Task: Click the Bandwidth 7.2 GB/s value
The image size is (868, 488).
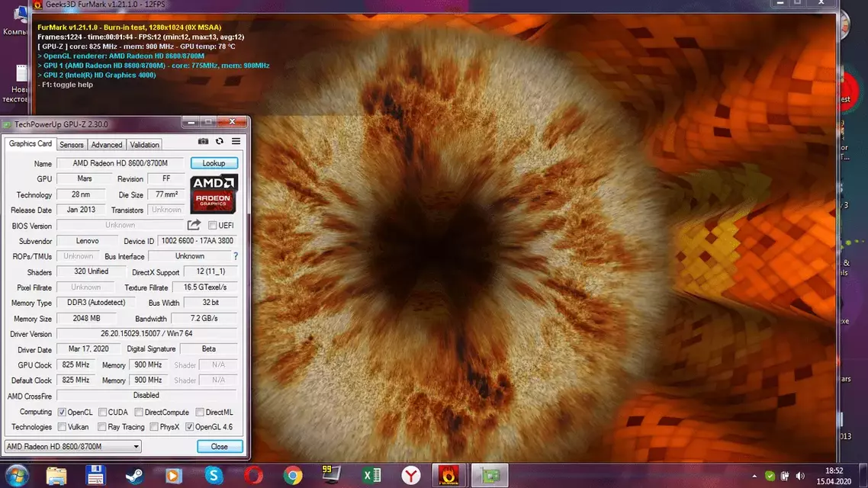Action: click(x=204, y=318)
